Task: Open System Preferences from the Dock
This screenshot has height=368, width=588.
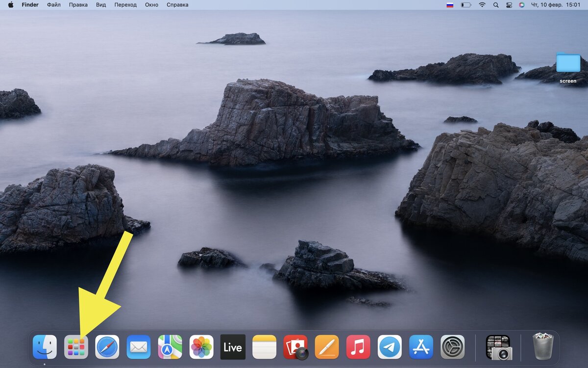Action: 452,347
